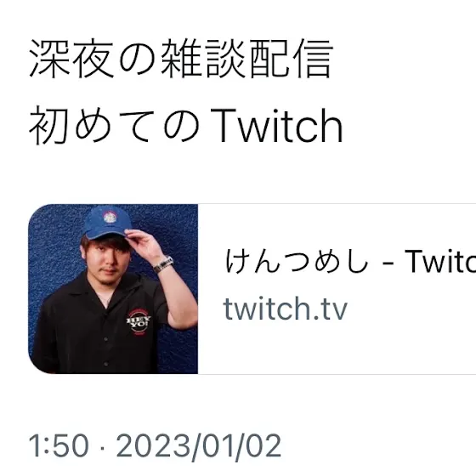The image size is (476, 476).
Task: Open the twitch.tv domain link
Action: tap(285, 309)
